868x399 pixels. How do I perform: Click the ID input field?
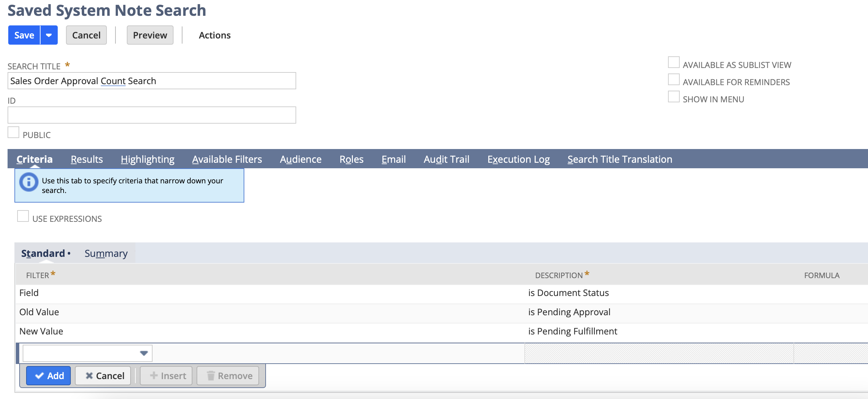click(x=152, y=115)
